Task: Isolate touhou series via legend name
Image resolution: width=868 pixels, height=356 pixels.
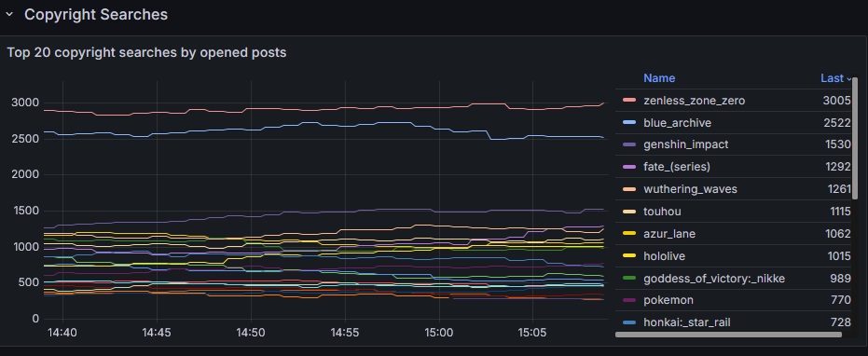Action: (662, 212)
